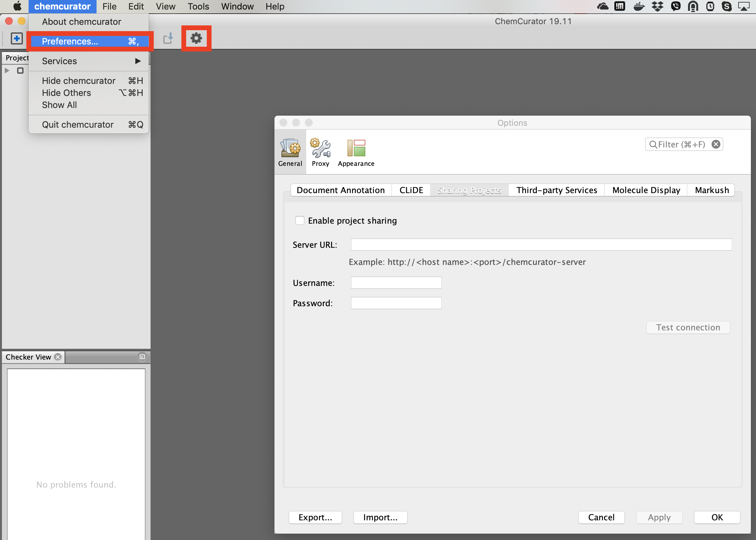Click the import arrow toolbar icon
This screenshot has height=540, width=756.
tap(168, 38)
